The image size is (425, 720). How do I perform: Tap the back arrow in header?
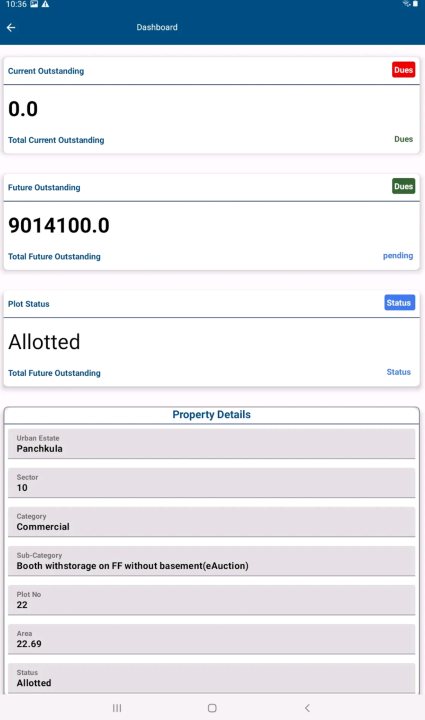[11, 28]
